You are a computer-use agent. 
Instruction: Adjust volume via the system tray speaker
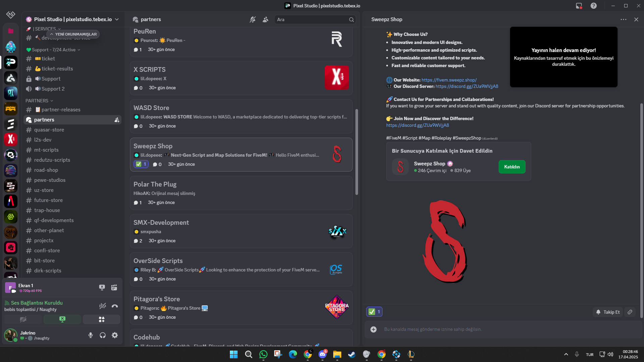click(610, 354)
